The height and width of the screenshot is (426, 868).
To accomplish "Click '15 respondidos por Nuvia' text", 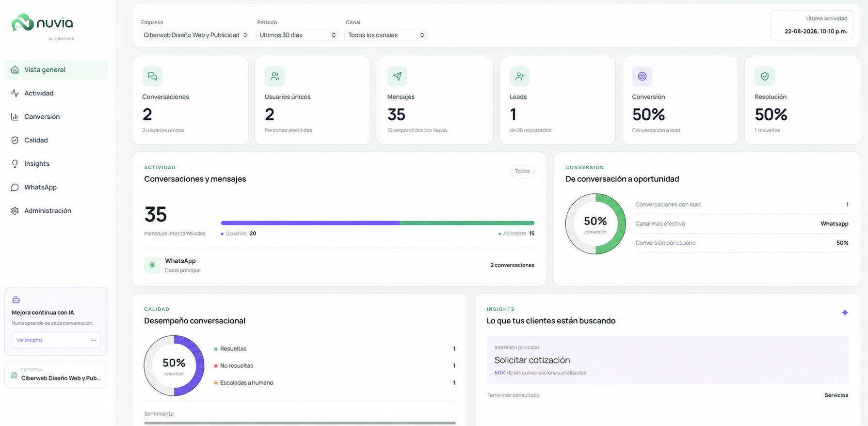I will (417, 130).
